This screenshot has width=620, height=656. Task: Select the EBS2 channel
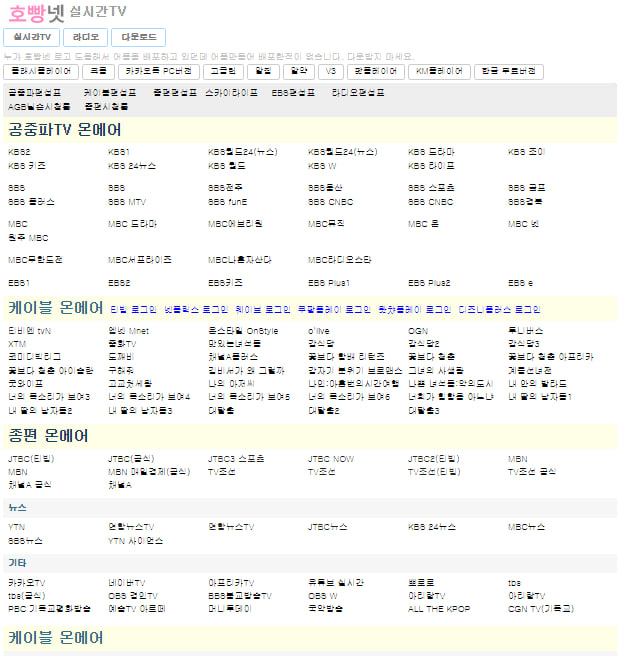(x=119, y=283)
